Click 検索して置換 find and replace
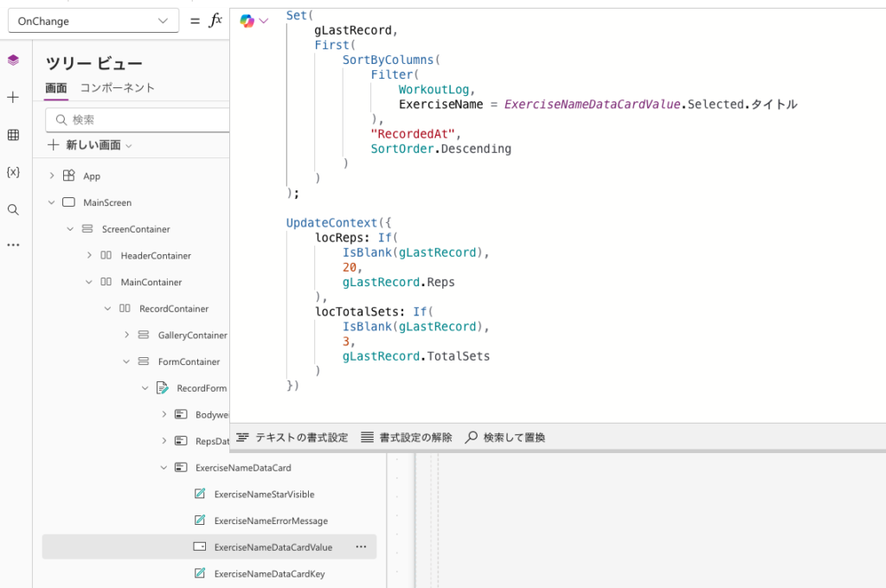The height and width of the screenshot is (588, 886). coord(505,438)
